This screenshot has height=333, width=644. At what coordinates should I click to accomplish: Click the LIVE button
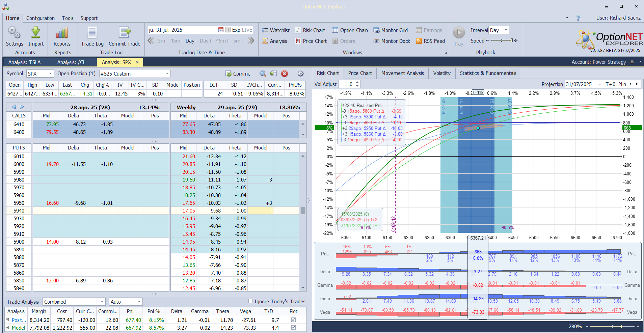pyautogui.click(x=247, y=30)
